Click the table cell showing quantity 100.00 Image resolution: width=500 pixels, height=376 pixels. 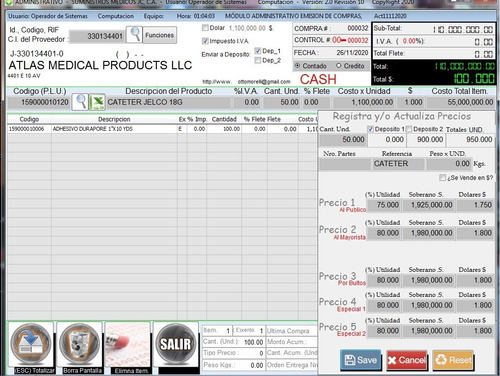tap(224, 129)
